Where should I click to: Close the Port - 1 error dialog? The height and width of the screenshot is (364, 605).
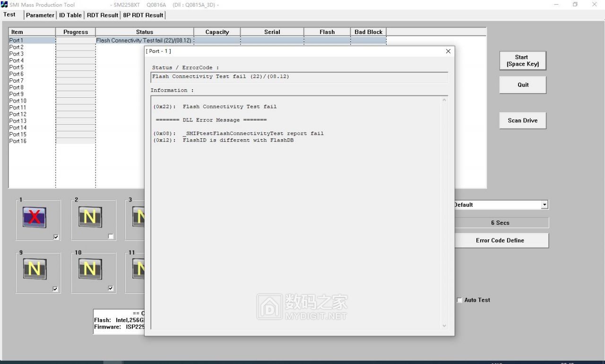[448, 51]
